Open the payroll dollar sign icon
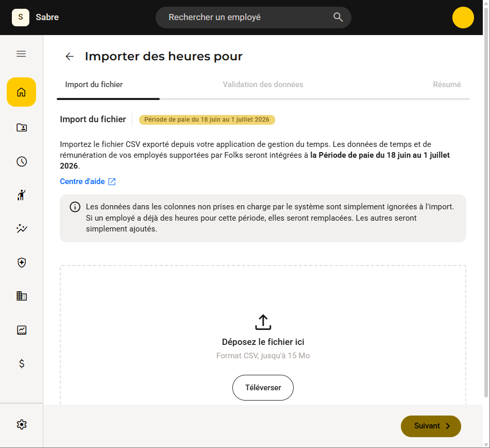 tap(22, 363)
